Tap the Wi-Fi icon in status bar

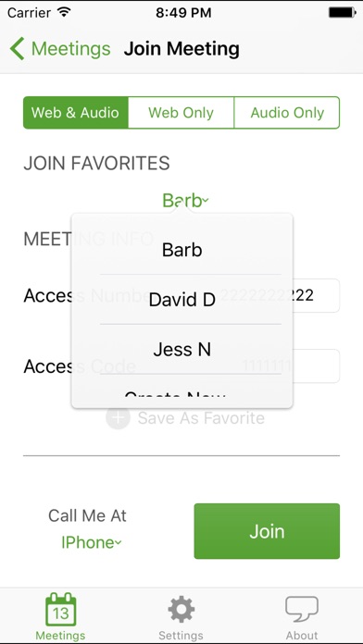(x=64, y=12)
